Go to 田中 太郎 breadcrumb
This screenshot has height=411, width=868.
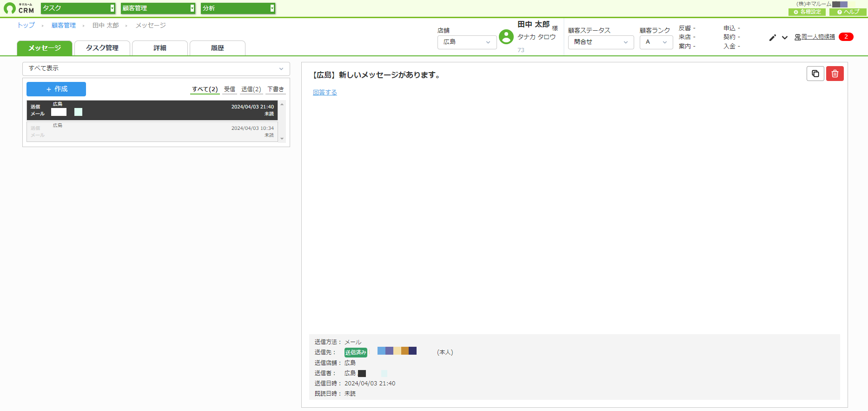tap(106, 26)
